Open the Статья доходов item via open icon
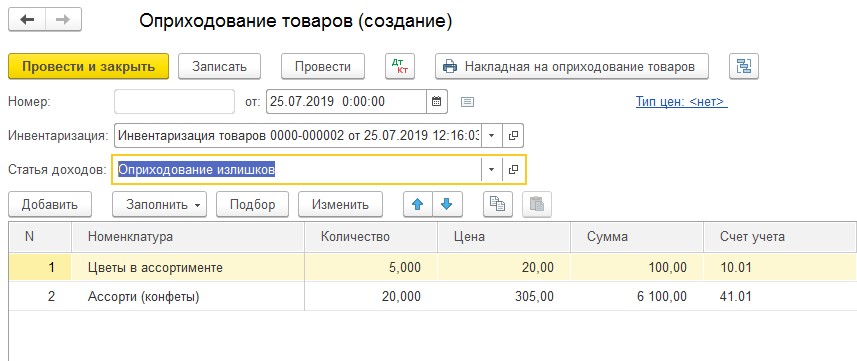 pos(513,170)
